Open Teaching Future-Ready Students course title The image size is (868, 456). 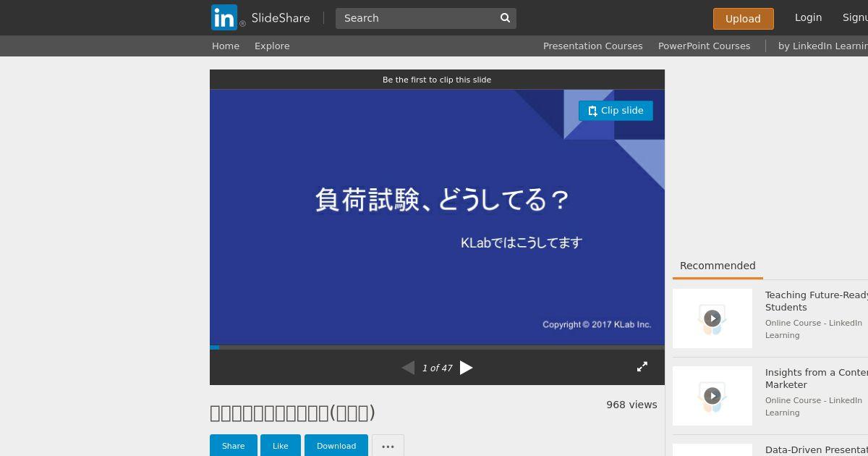(817, 301)
